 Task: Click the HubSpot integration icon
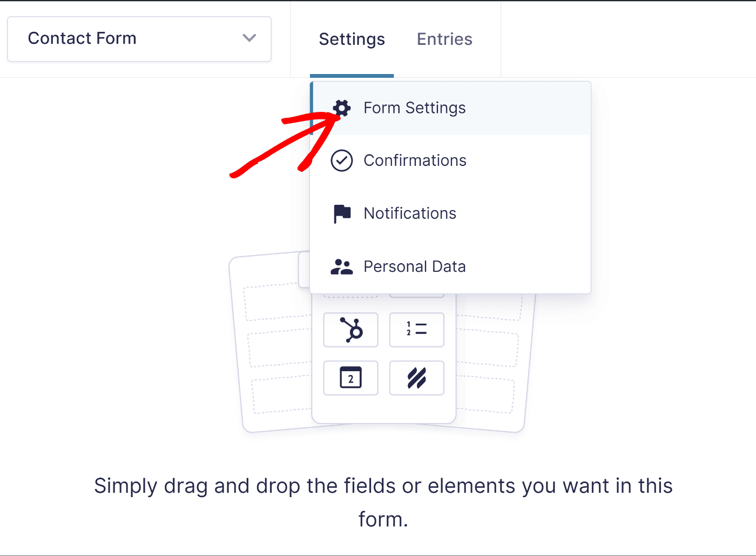[x=350, y=330]
